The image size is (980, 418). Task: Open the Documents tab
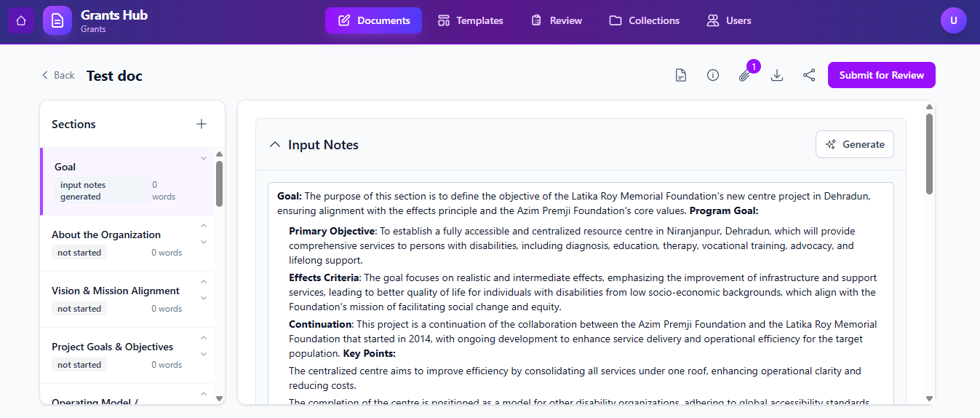373,20
